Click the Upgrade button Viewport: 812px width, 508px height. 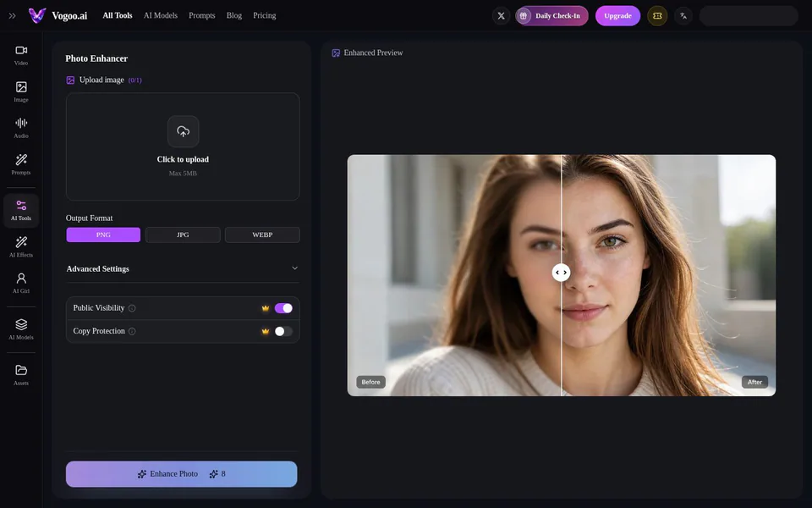(x=617, y=15)
